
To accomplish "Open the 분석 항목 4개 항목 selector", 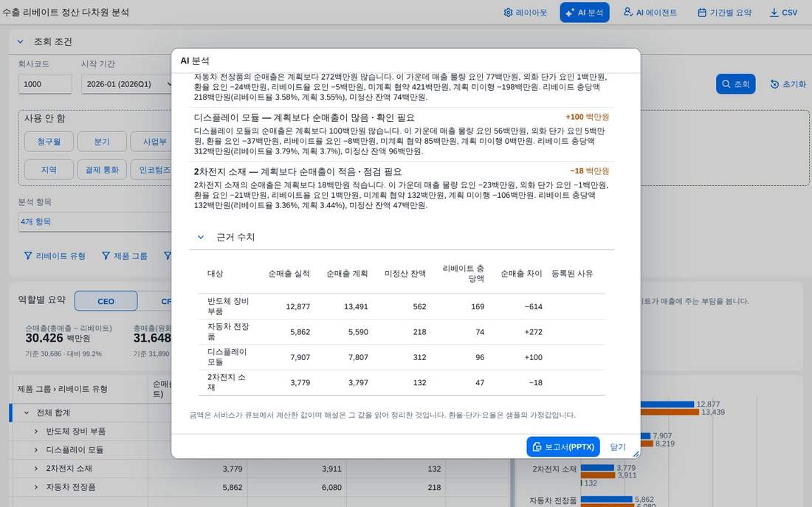I will pyautogui.click(x=94, y=221).
